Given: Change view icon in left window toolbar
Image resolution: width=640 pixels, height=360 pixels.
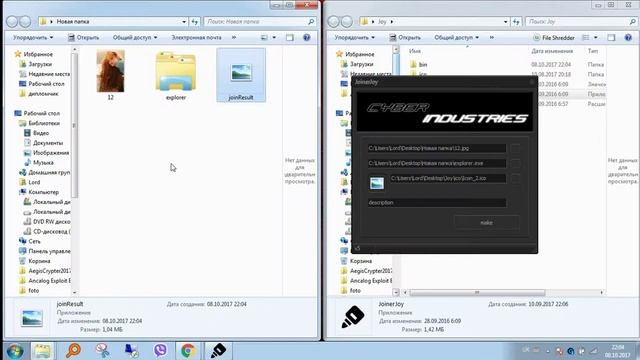Looking at the screenshot, I should tap(264, 38).
